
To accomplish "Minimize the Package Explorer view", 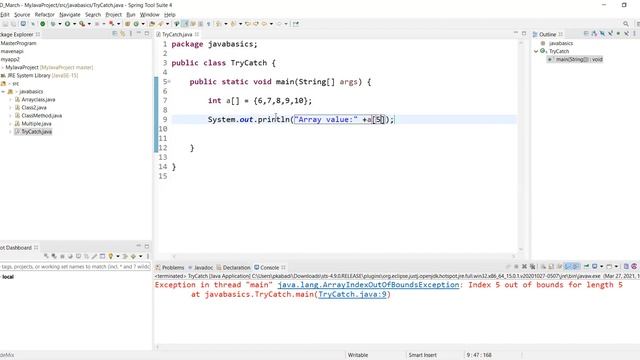I will [139, 34].
